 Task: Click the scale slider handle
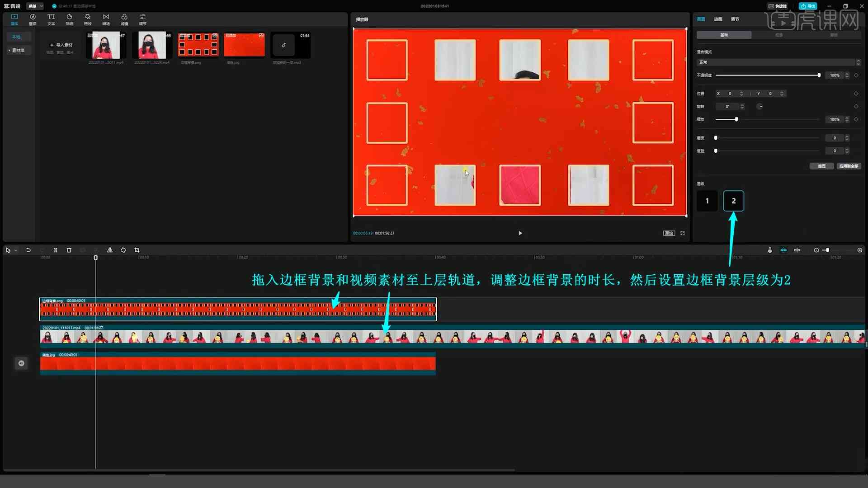click(x=736, y=119)
